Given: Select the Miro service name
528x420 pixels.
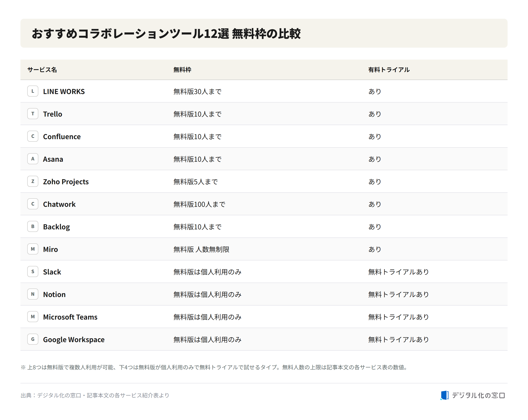Looking at the screenshot, I should 50,249.
